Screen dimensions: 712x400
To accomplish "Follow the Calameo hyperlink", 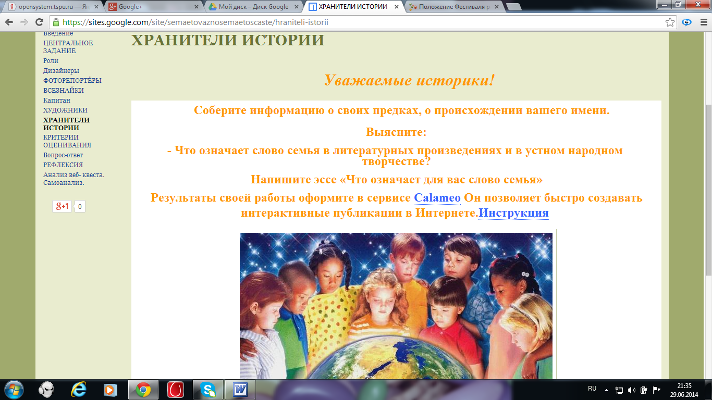I will [x=437, y=198].
